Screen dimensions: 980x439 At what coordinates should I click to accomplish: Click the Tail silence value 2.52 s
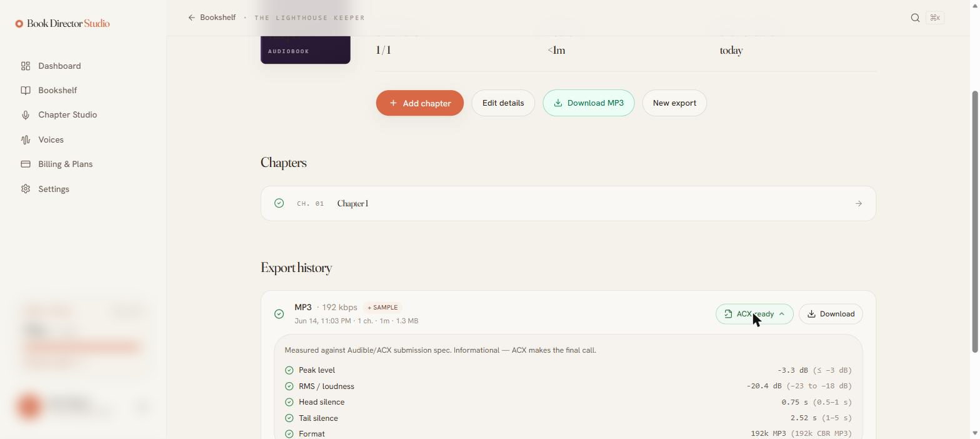click(x=804, y=418)
